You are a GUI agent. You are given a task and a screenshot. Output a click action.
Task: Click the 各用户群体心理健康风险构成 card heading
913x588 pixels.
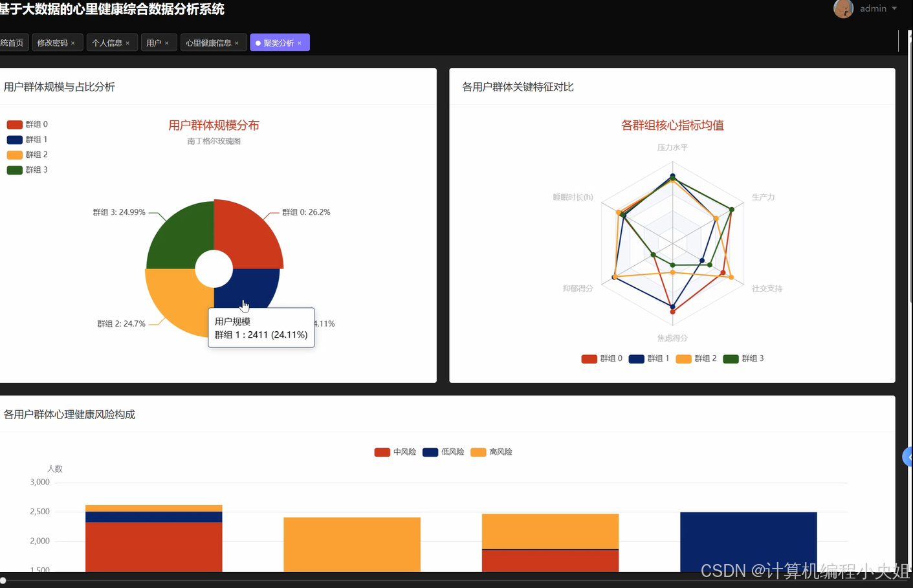69,415
